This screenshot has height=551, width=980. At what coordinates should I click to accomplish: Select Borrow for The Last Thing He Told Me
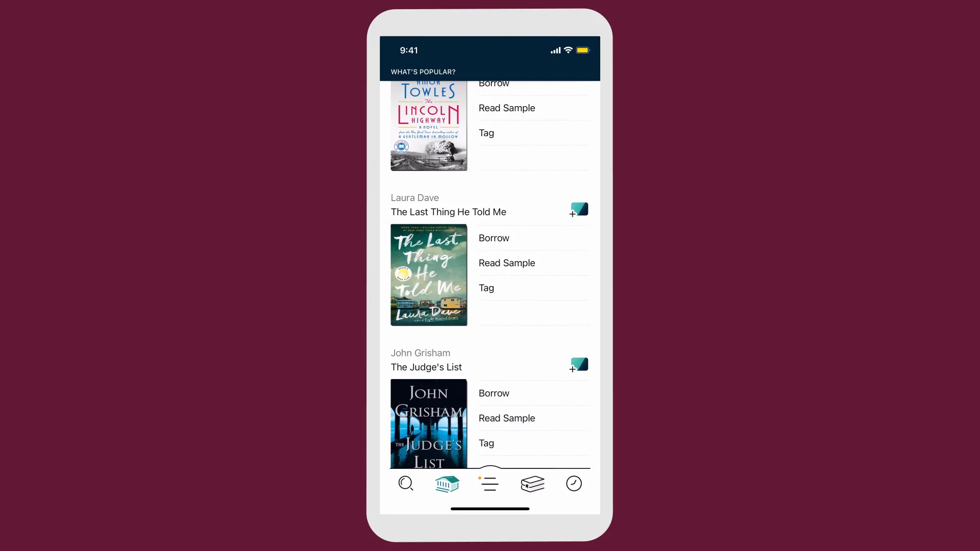(x=494, y=238)
